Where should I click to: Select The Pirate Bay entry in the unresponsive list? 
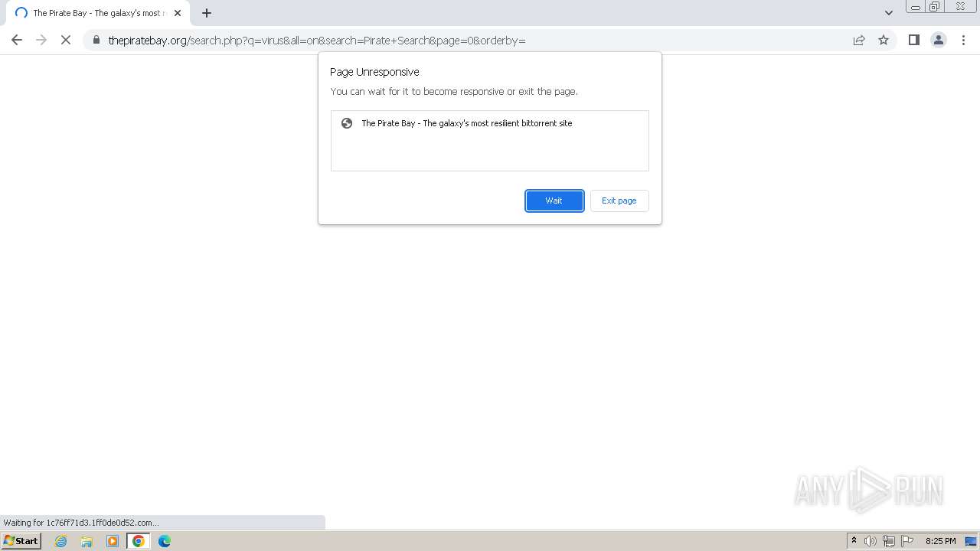point(489,123)
